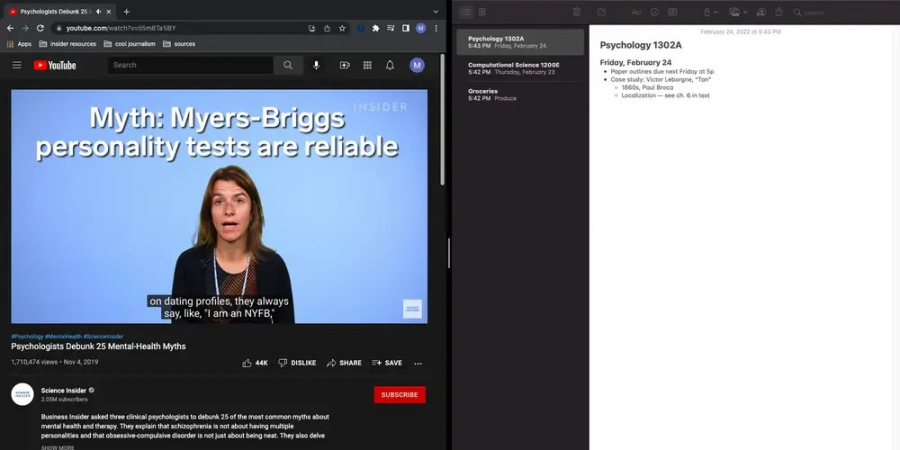
Task: Expand Chrome tab search chevron
Action: (x=435, y=11)
